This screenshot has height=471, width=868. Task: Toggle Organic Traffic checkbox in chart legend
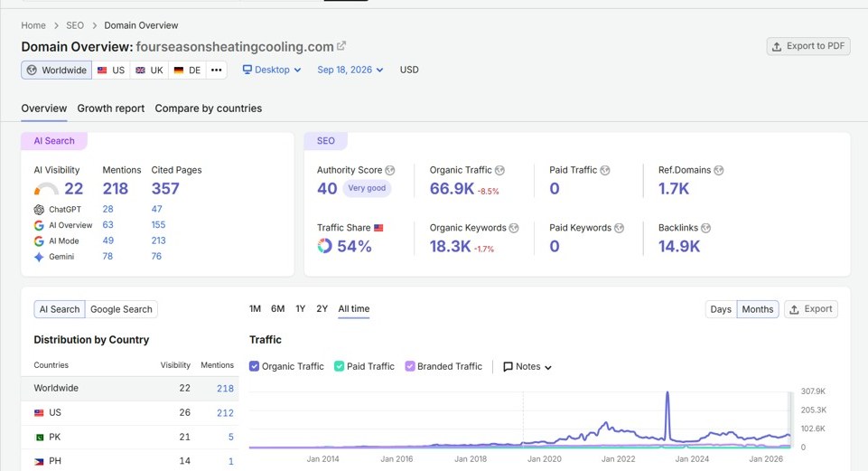pos(254,366)
